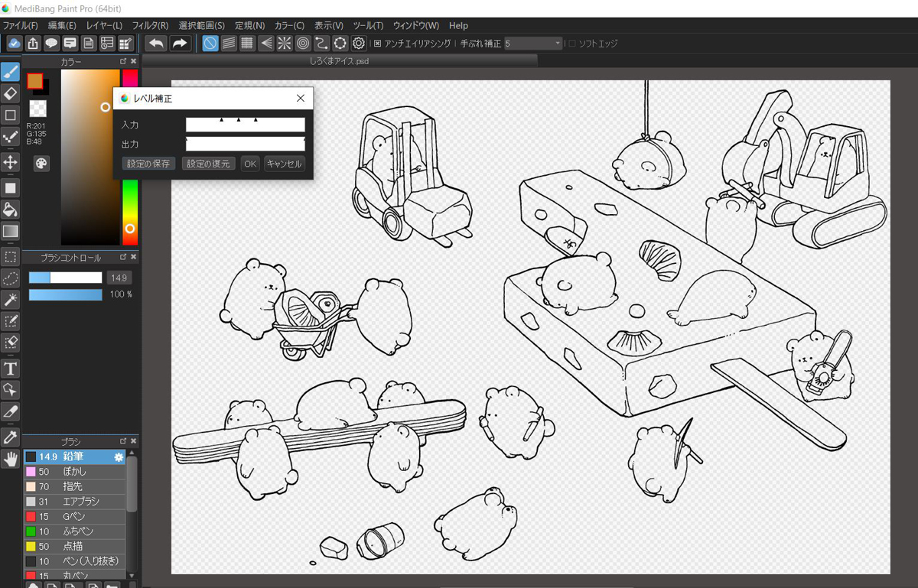Click the 設定の保存 button
The height and width of the screenshot is (588, 918).
click(148, 164)
